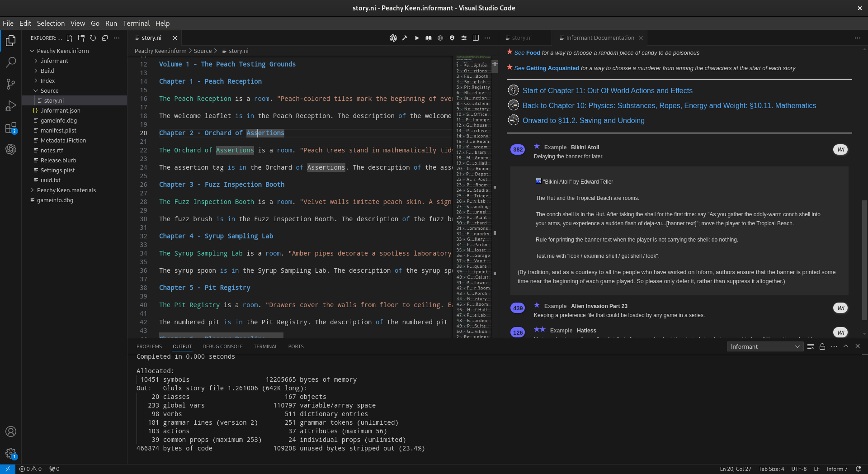
Task: Open the Terminal menu
Action: pos(136,24)
